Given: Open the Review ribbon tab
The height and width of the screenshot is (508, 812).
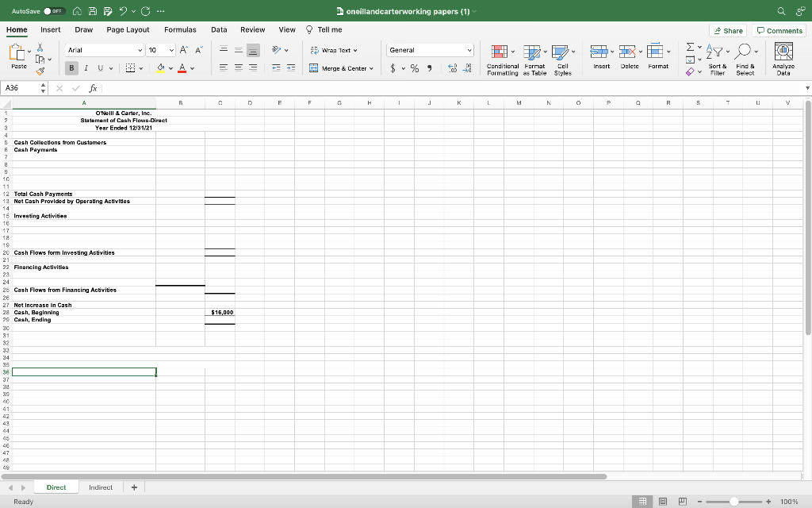Looking at the screenshot, I should click(x=253, y=29).
